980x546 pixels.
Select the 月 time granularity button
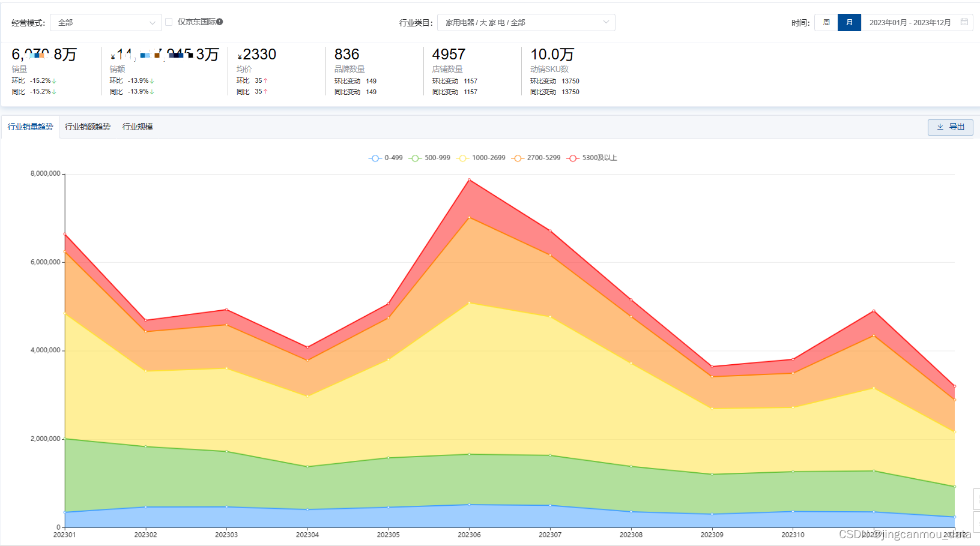(x=849, y=23)
